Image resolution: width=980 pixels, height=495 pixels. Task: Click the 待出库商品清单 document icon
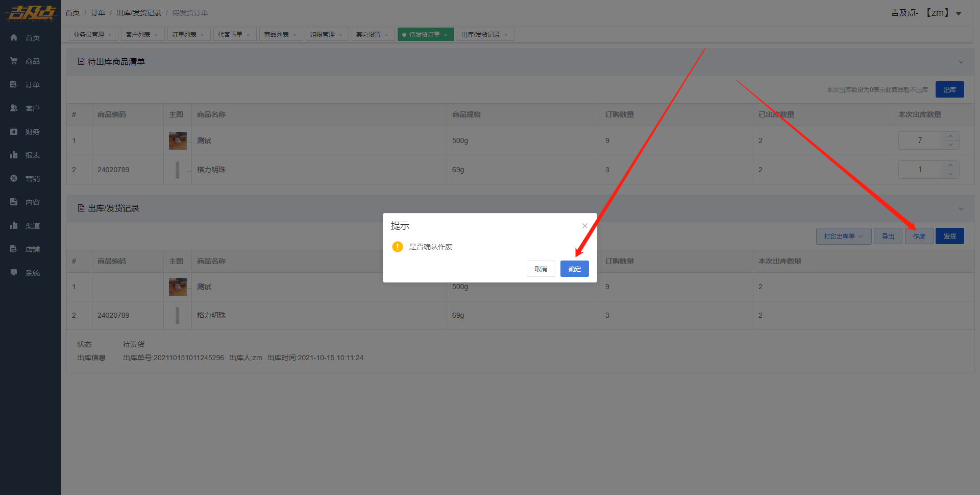pyautogui.click(x=81, y=61)
